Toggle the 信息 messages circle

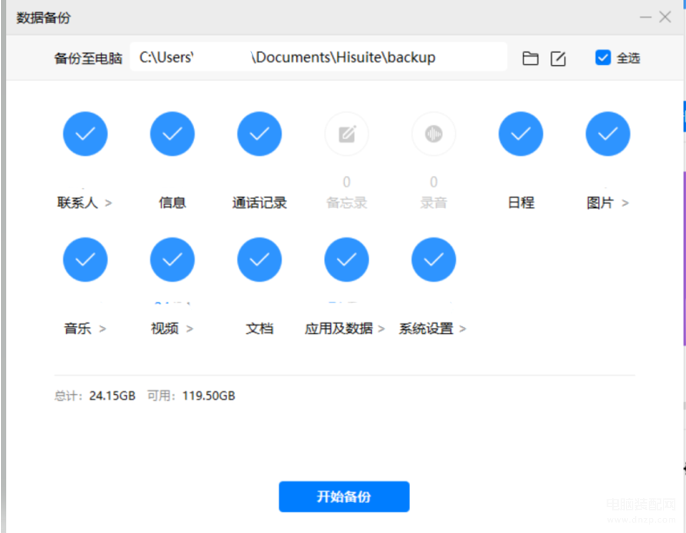(x=172, y=134)
